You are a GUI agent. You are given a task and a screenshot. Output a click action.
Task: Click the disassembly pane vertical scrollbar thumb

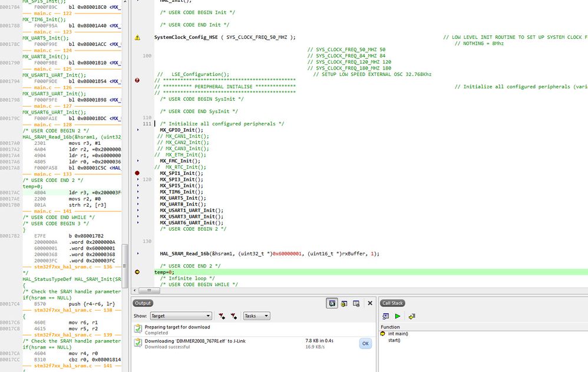point(125,266)
